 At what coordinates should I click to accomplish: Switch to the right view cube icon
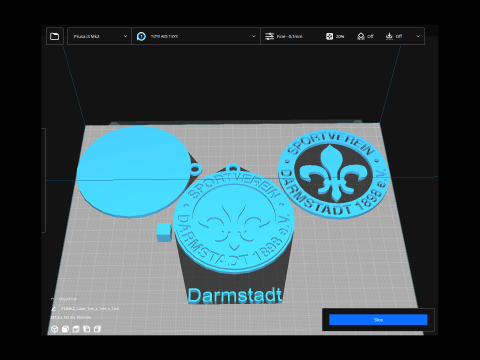click(x=97, y=329)
